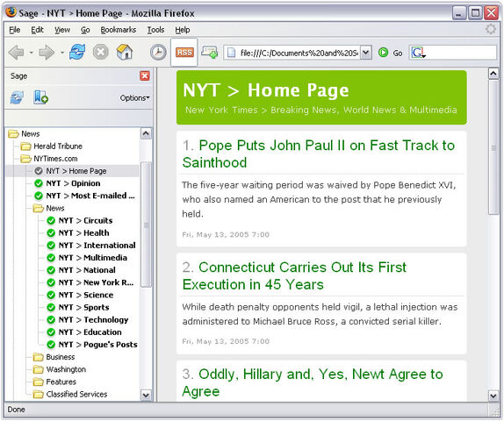
Task: Close the Sage sidebar panel
Action: click(x=145, y=76)
